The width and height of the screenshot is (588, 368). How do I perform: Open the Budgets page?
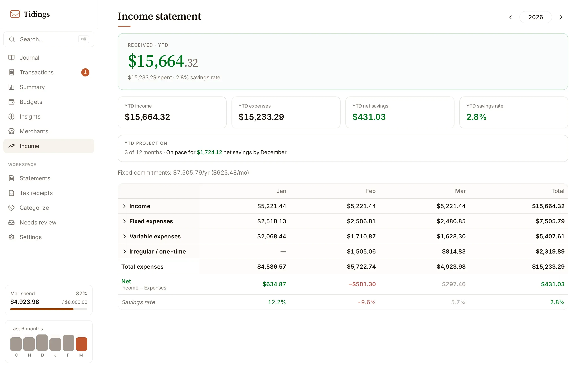49,102
